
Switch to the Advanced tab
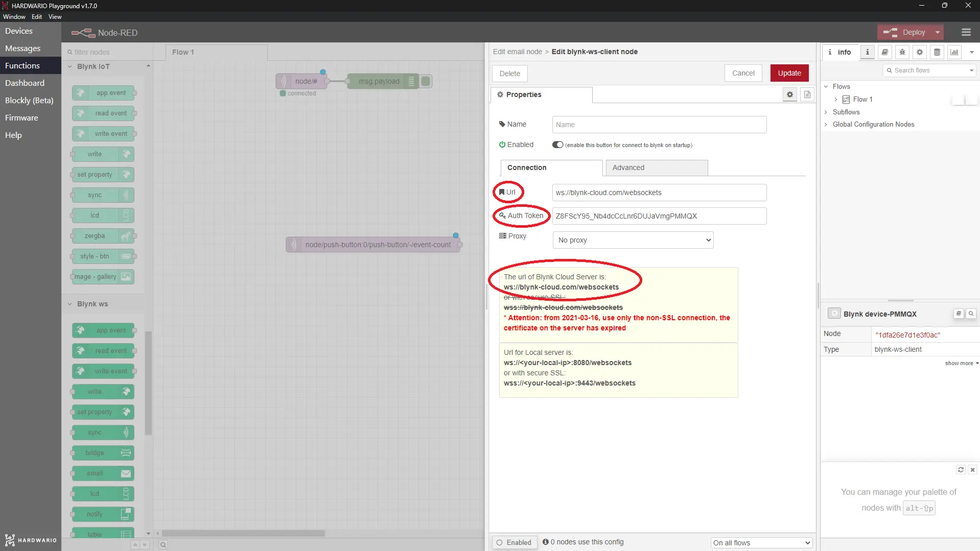point(657,167)
